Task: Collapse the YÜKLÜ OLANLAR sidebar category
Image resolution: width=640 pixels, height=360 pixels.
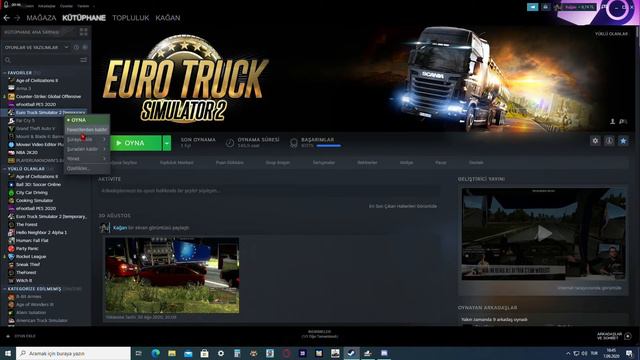Action: (x=4, y=169)
